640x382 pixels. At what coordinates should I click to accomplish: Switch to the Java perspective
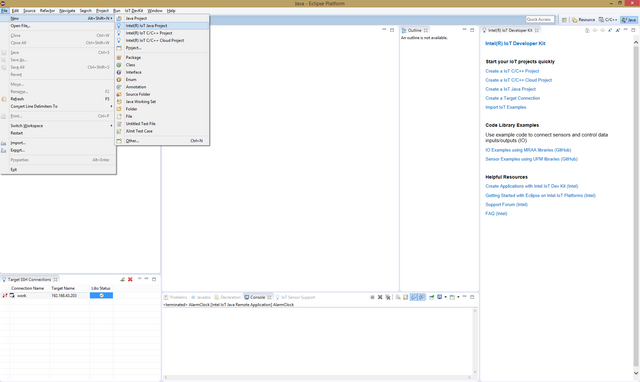[629, 20]
